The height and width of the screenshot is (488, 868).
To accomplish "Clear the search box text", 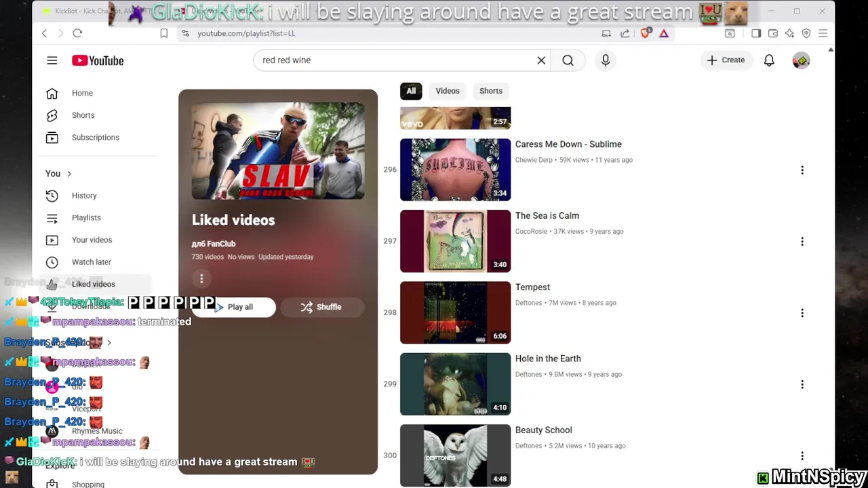I will (541, 60).
